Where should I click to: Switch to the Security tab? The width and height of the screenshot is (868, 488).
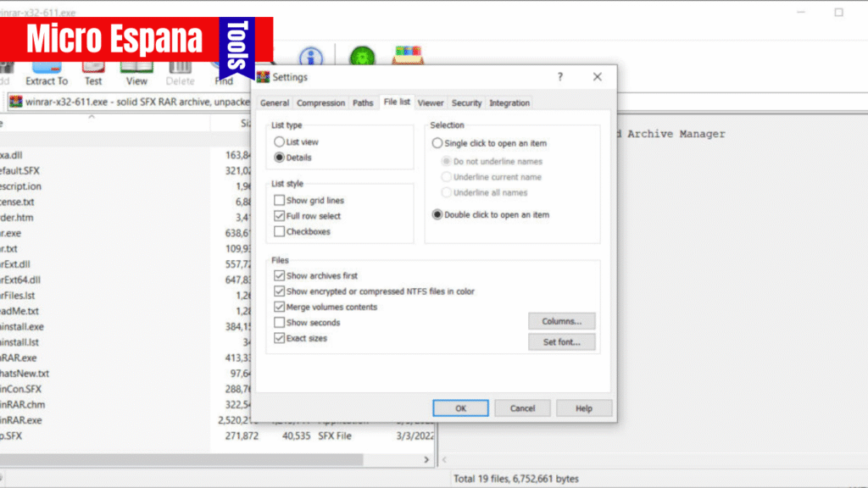pyautogui.click(x=467, y=103)
